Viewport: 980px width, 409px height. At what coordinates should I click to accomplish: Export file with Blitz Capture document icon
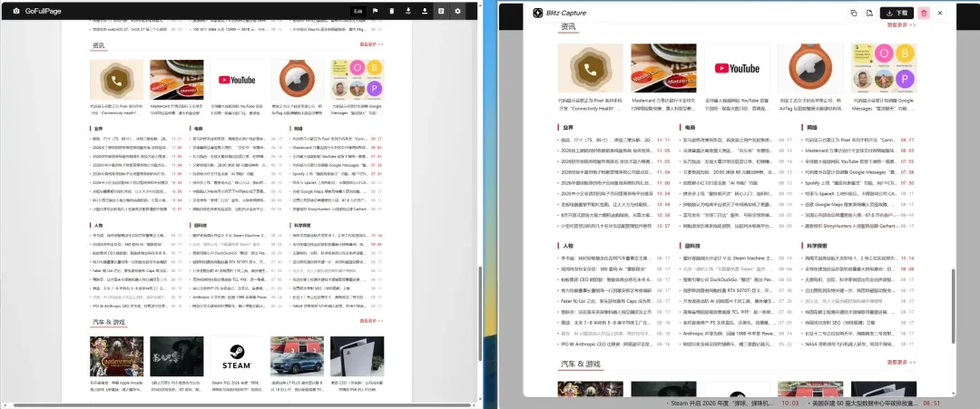point(869,13)
